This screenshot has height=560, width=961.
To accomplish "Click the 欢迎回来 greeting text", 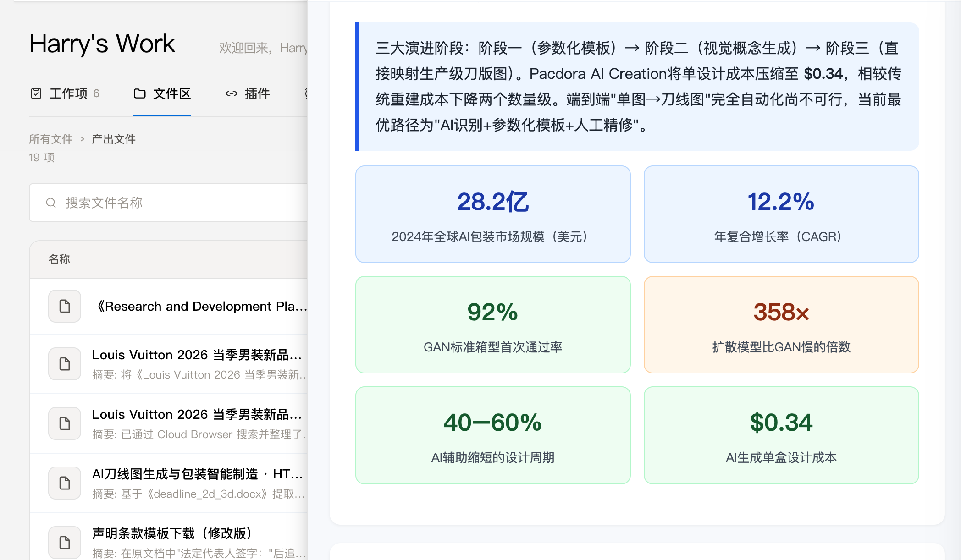I will click(x=263, y=48).
